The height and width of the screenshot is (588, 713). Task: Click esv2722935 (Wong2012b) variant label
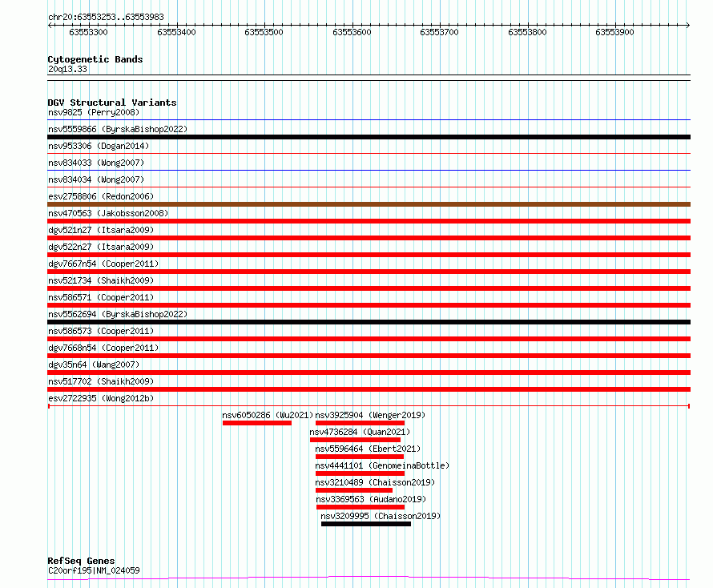[101, 398]
